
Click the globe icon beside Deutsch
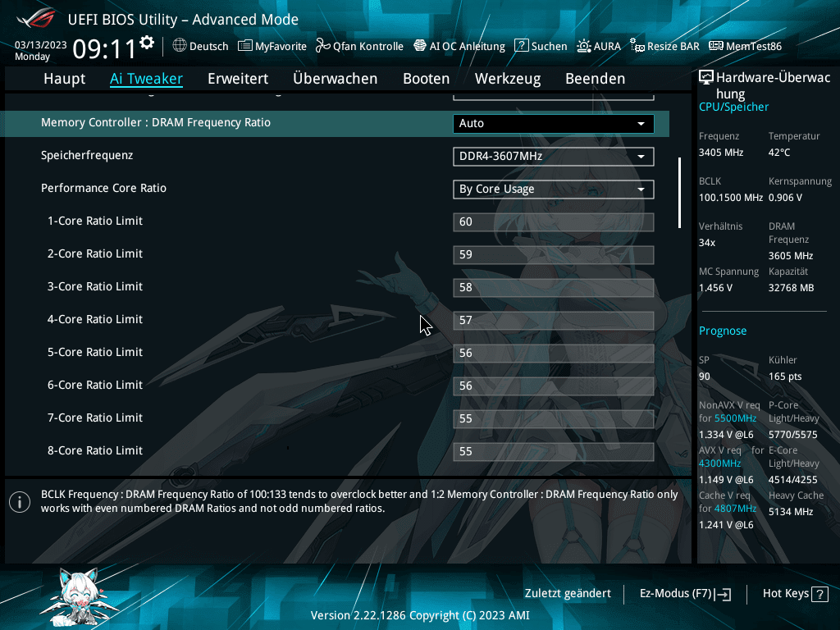[180, 46]
